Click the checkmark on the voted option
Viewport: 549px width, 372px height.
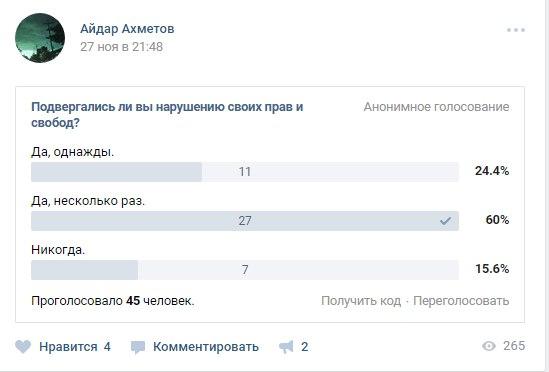coord(445,221)
